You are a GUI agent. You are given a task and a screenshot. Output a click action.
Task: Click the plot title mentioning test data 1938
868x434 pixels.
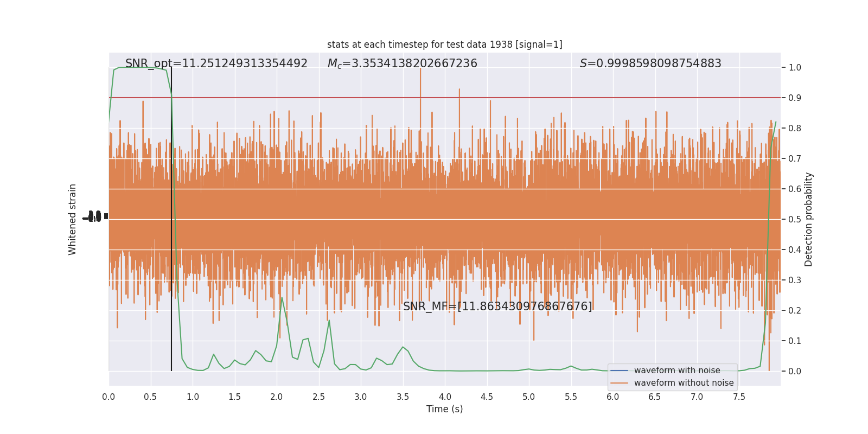[444, 44]
